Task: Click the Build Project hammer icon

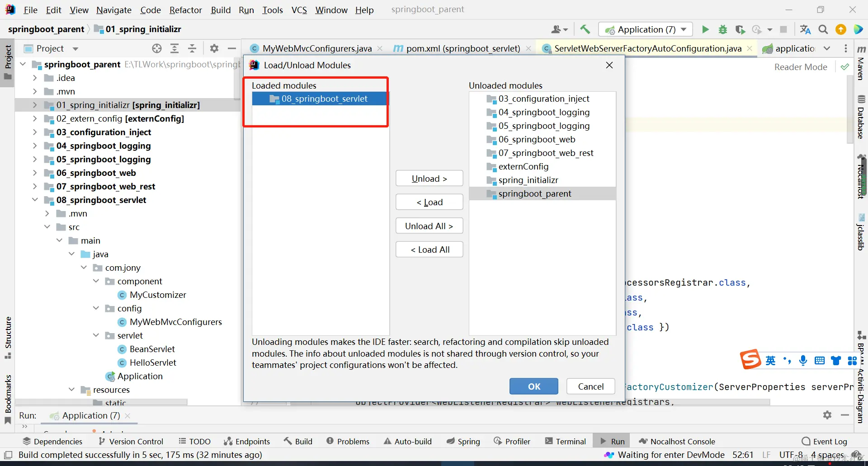Action: (585, 29)
